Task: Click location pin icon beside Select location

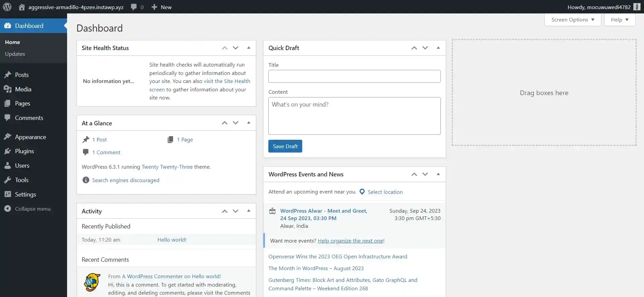Action: tap(362, 192)
